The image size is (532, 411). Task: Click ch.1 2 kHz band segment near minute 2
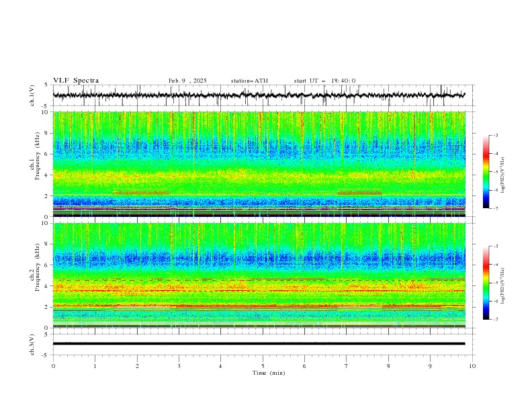point(141,193)
